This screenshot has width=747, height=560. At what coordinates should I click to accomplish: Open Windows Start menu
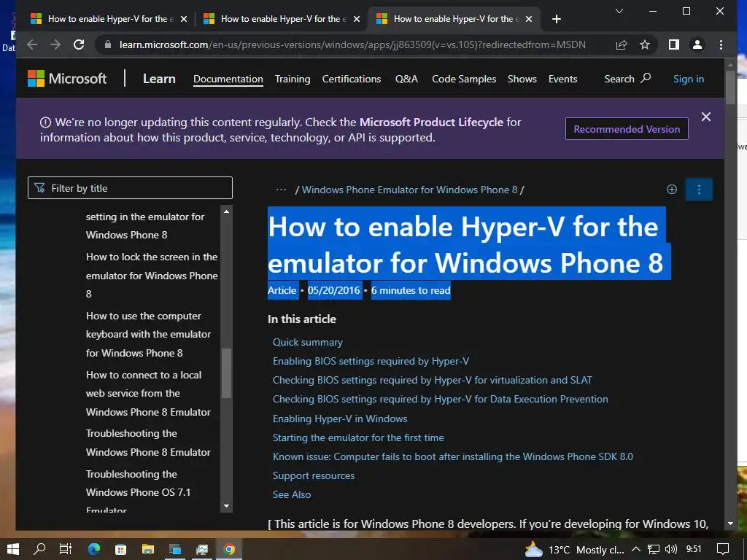click(13, 550)
